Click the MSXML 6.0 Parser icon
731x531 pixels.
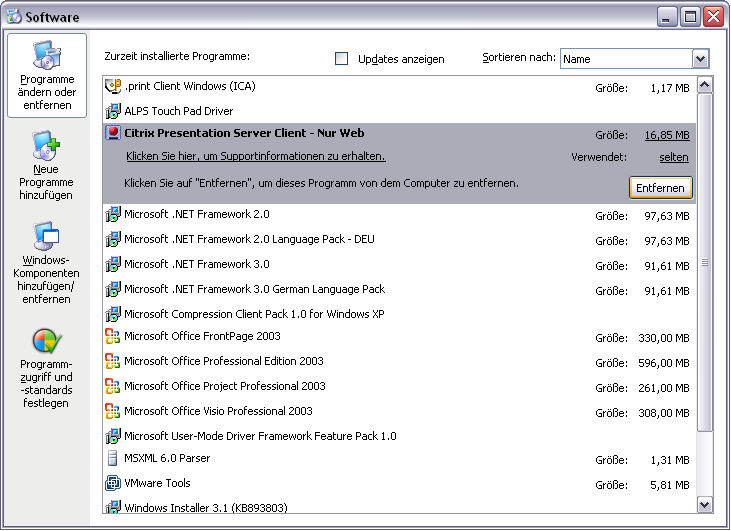click(112, 458)
